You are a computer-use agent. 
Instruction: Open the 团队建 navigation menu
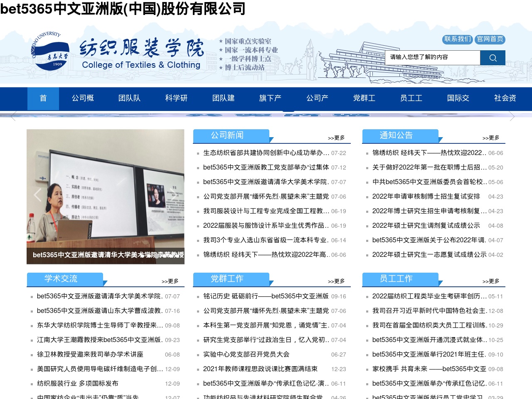point(223,99)
